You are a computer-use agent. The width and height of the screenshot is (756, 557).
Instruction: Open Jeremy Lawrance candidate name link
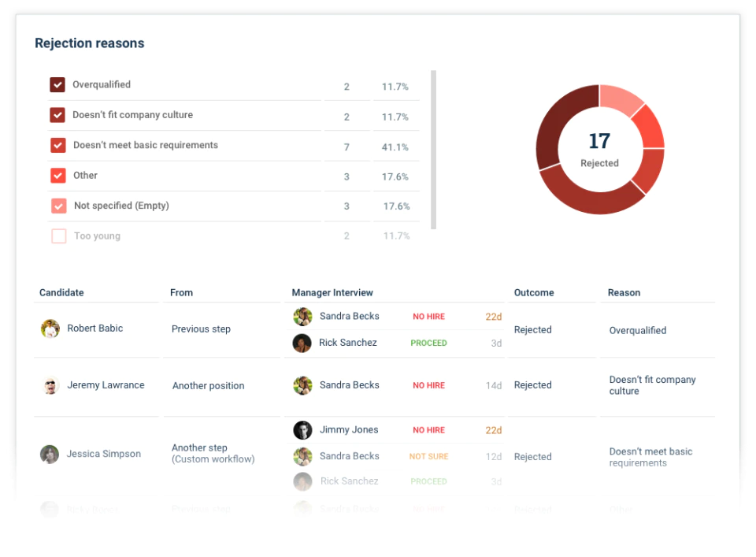106,384
